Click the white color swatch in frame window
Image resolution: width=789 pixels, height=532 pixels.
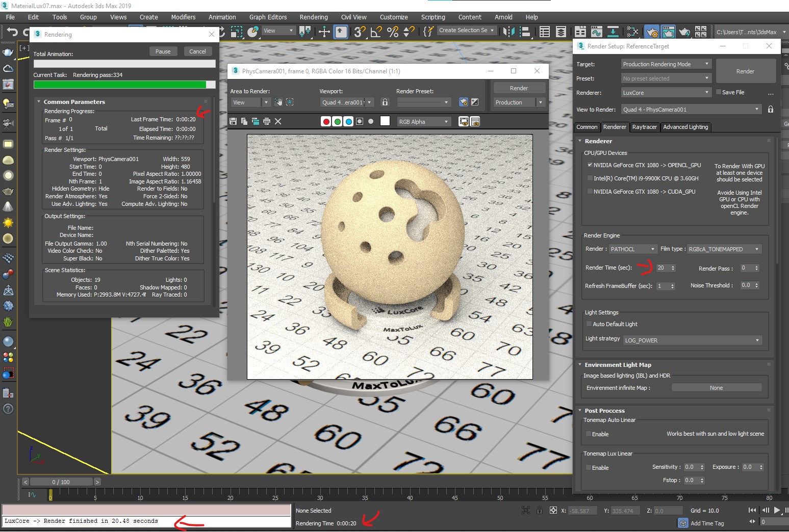pos(385,121)
